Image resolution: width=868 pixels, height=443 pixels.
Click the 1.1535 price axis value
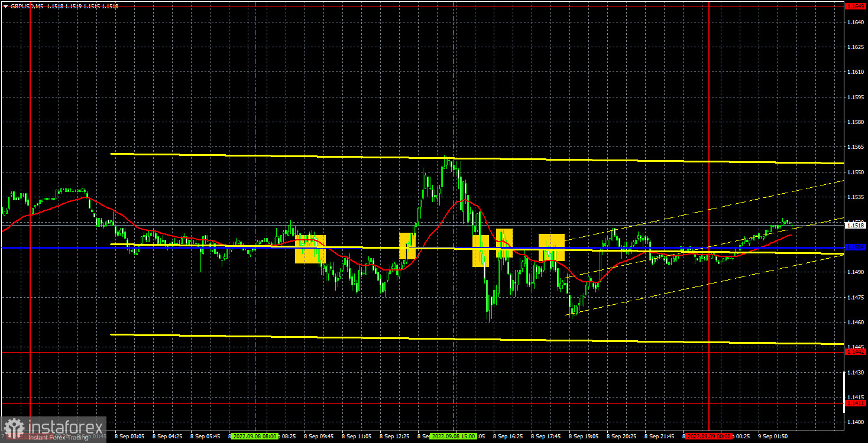click(x=855, y=197)
